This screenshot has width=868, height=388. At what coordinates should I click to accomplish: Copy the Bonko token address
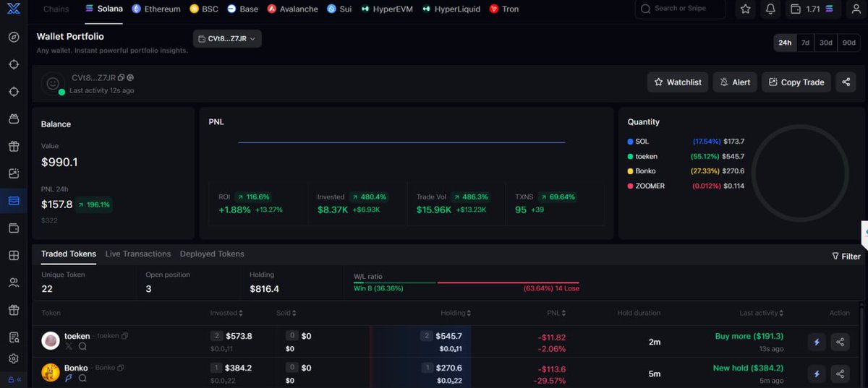click(x=120, y=368)
